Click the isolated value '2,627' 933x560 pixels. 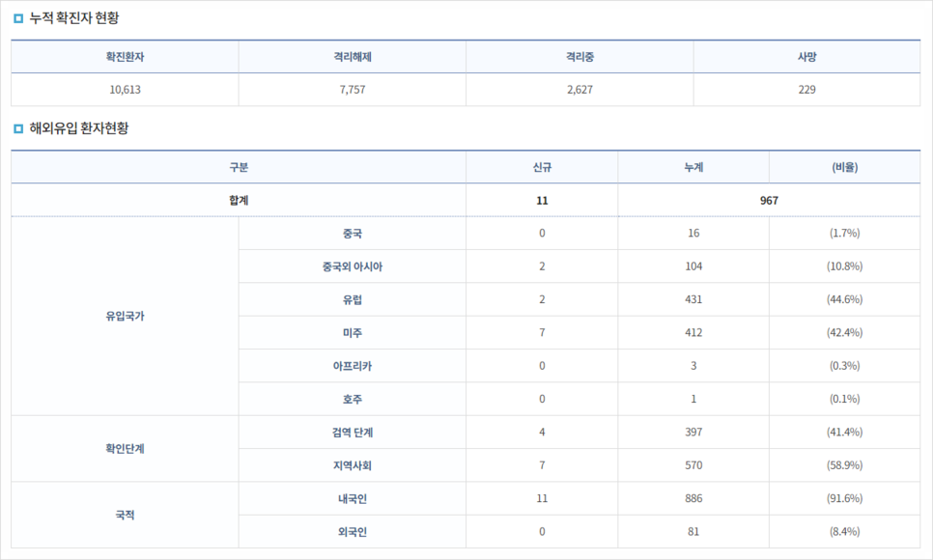click(x=580, y=90)
